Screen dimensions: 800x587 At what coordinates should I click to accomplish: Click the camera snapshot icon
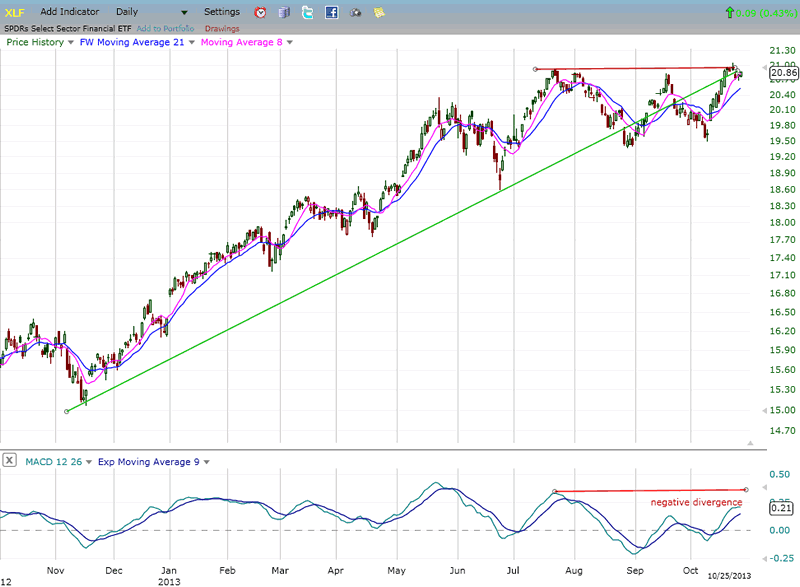(x=355, y=13)
